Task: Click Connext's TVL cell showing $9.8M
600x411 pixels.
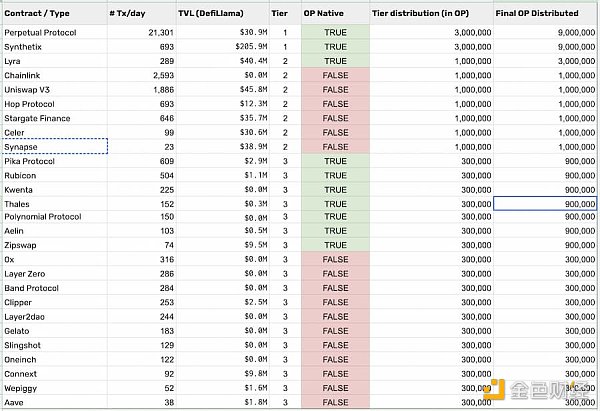Action: tap(223, 373)
